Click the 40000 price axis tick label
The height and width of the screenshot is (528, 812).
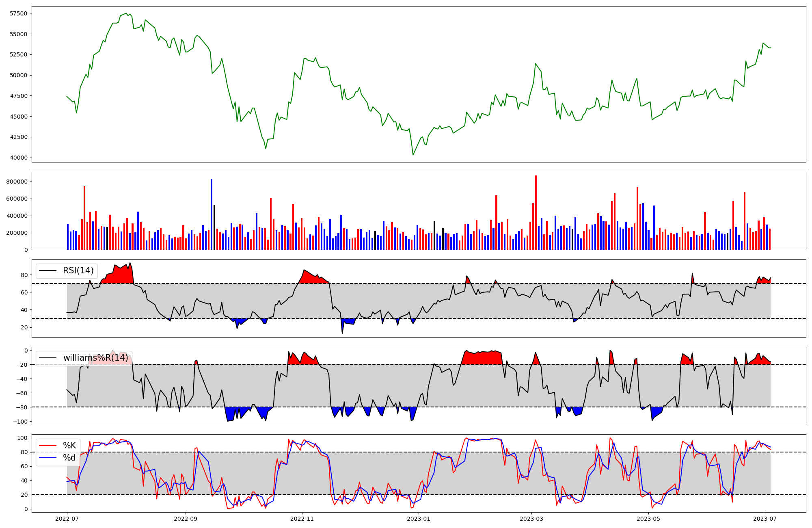pyautogui.click(x=19, y=158)
